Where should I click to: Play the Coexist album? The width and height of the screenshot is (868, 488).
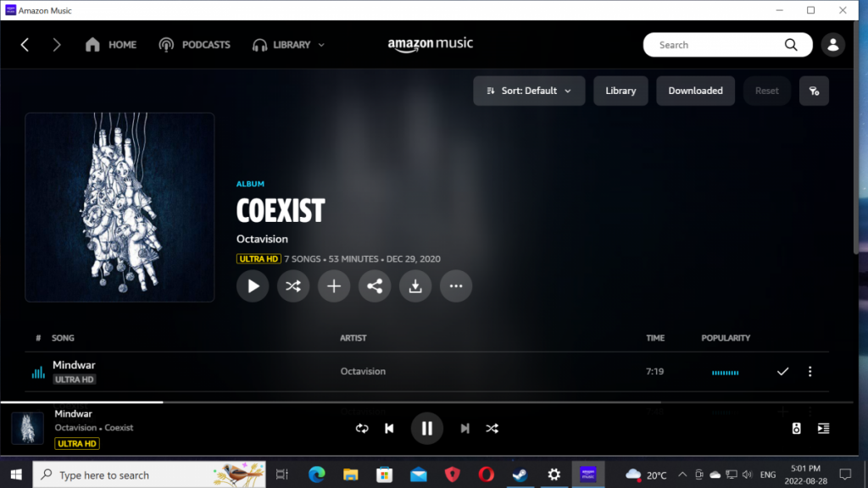pos(253,286)
